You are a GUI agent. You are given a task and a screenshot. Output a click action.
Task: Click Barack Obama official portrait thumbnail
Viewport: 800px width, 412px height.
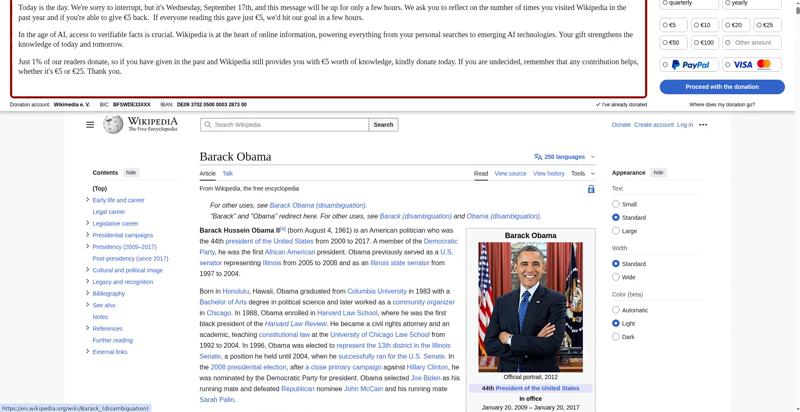pos(530,307)
